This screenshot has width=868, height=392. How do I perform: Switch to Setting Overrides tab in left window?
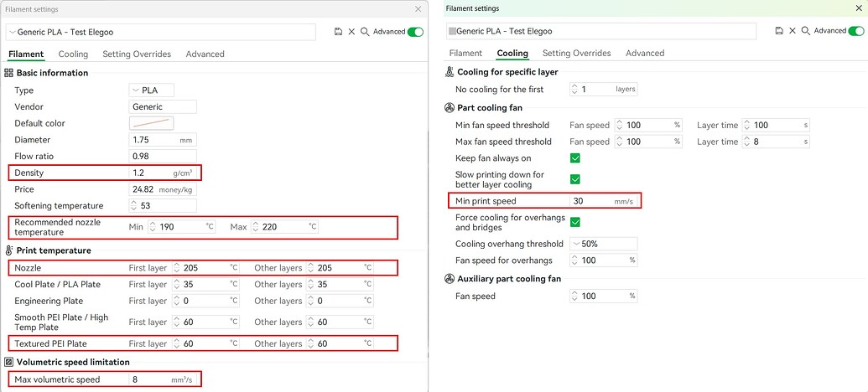(137, 54)
